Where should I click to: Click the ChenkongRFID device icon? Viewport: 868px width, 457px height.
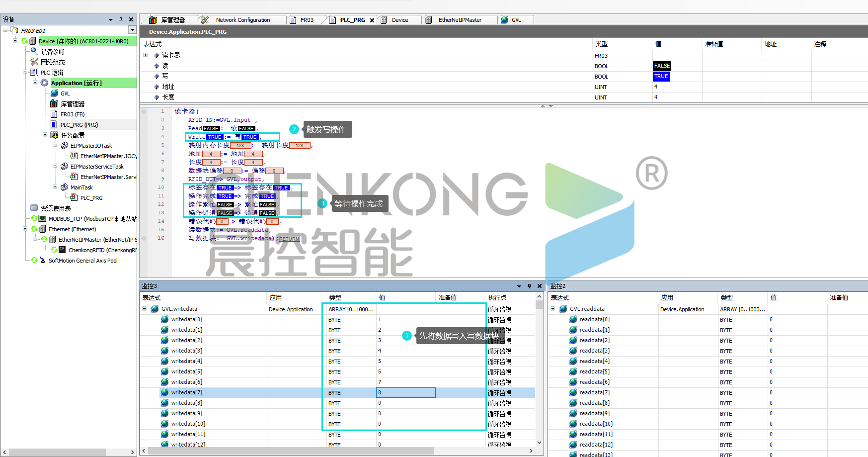[62, 250]
